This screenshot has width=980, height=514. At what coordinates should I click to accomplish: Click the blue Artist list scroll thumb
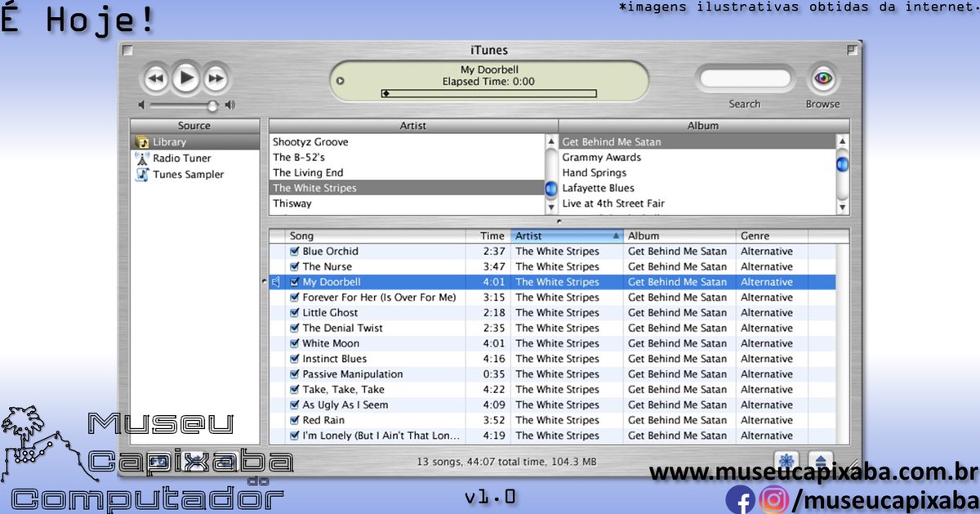click(550, 189)
